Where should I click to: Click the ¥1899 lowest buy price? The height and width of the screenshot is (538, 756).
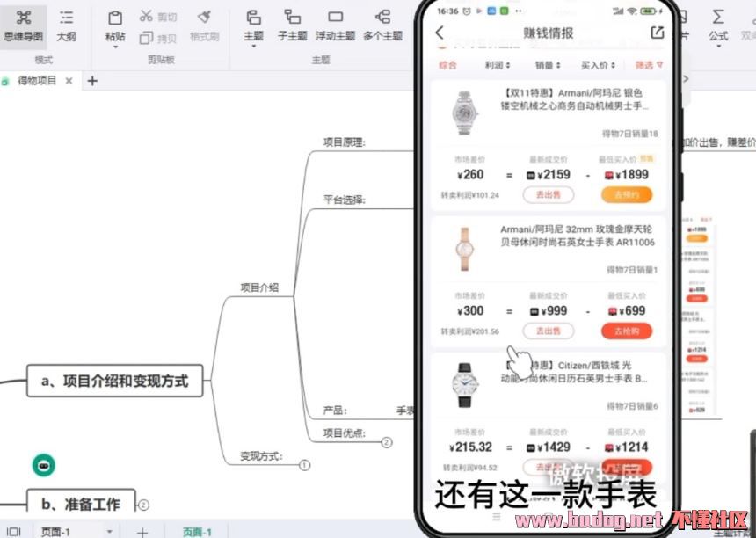point(626,175)
